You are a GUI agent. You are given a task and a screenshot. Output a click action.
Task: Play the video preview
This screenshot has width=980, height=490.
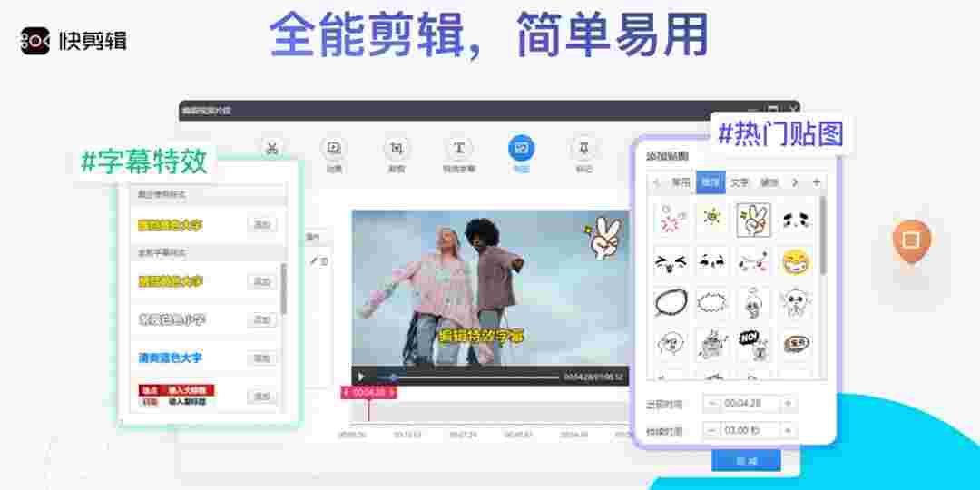(361, 377)
